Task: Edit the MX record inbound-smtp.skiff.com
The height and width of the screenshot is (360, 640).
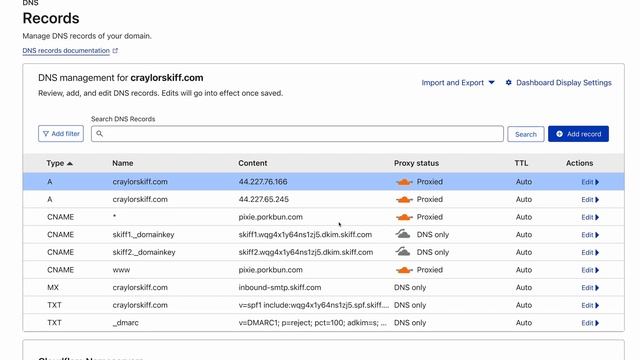Action: click(x=590, y=288)
